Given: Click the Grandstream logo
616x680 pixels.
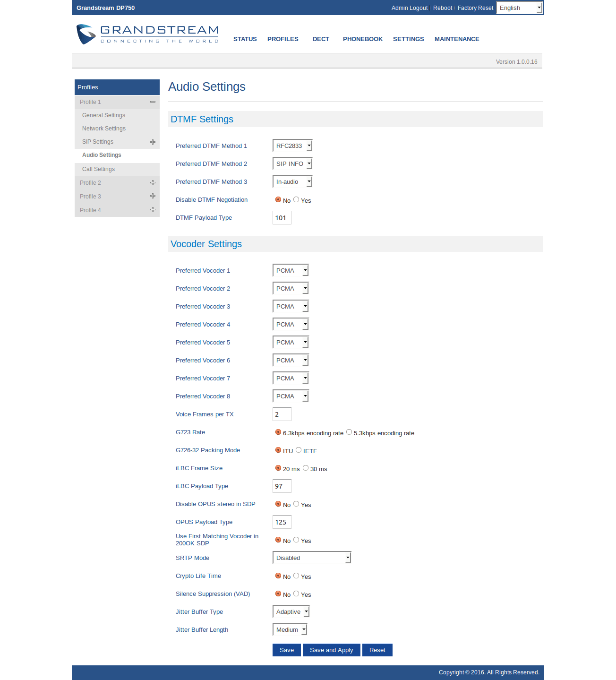Looking at the screenshot, I should [x=147, y=34].
